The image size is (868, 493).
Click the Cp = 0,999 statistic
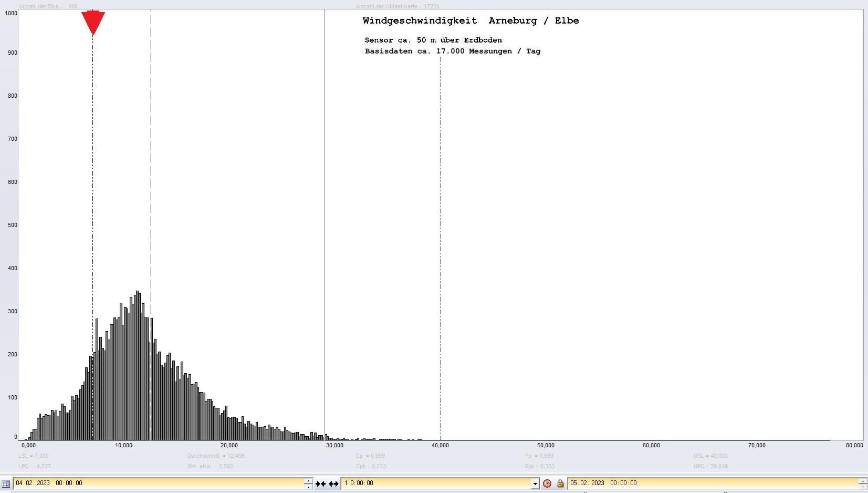click(x=370, y=456)
